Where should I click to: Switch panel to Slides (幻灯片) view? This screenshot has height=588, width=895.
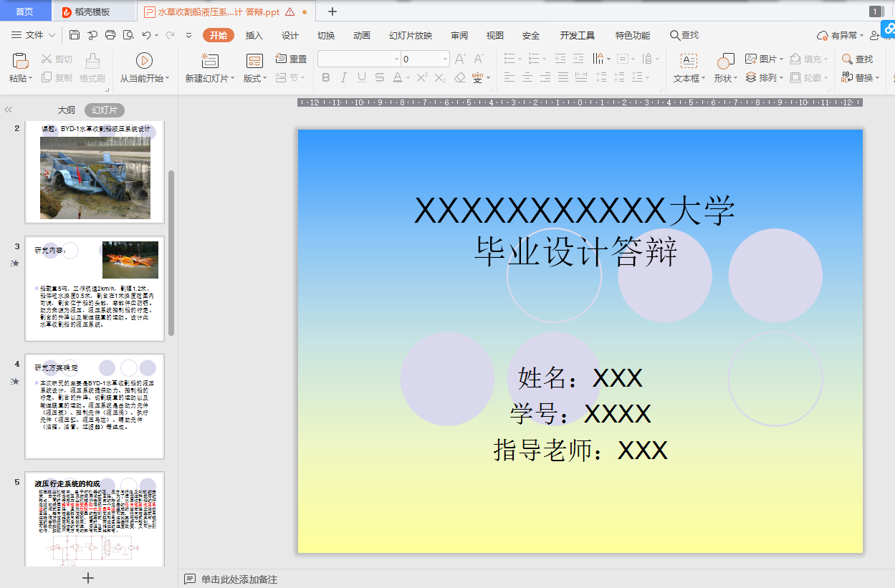(105, 110)
